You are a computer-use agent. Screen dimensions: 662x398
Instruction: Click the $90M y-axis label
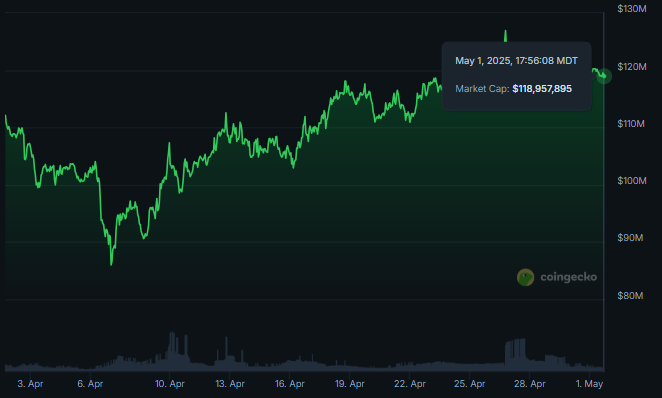pos(630,238)
